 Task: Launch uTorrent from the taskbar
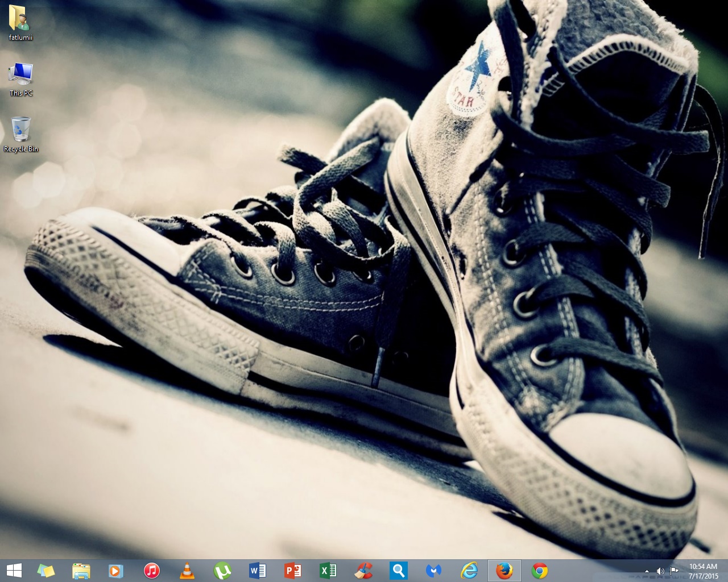pos(222,570)
